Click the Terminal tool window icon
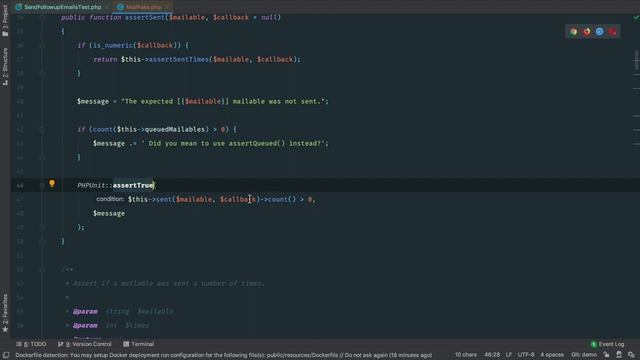Screen dimensions: 640x360 coord(126,344)
